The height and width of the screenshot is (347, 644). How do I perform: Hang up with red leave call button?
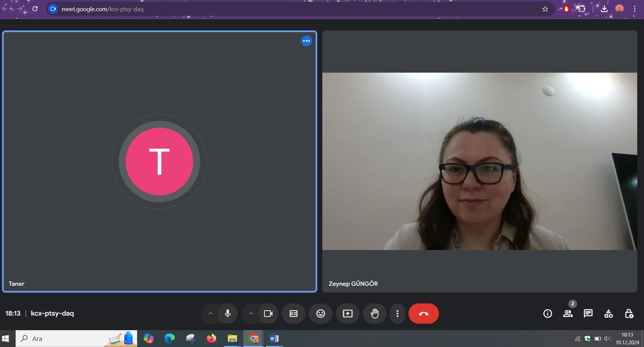[x=424, y=314]
